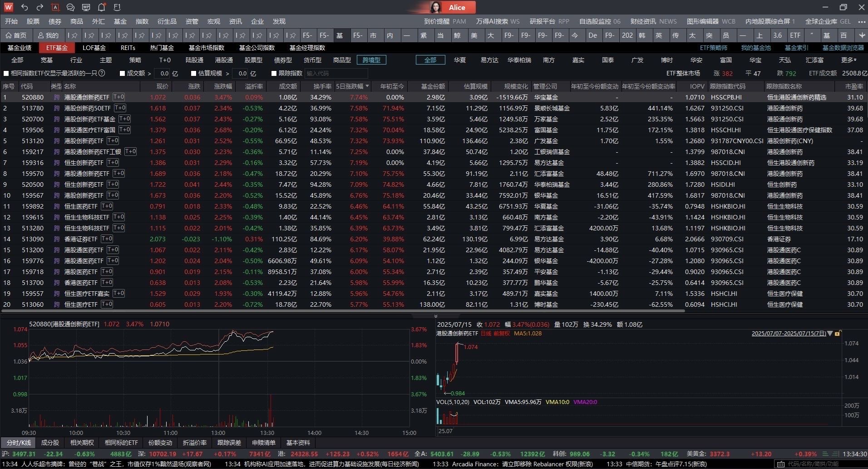Click the 输入代码 input field
Viewport: 868px width, 469px height.
[337, 73]
